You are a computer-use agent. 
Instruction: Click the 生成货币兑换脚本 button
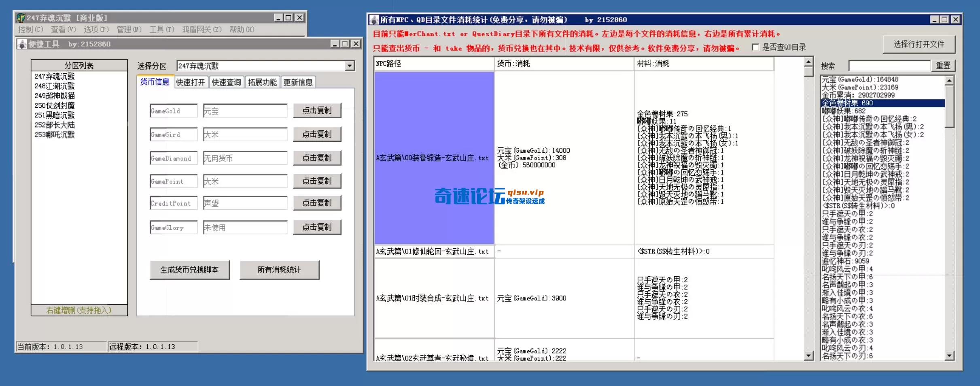pos(189,269)
